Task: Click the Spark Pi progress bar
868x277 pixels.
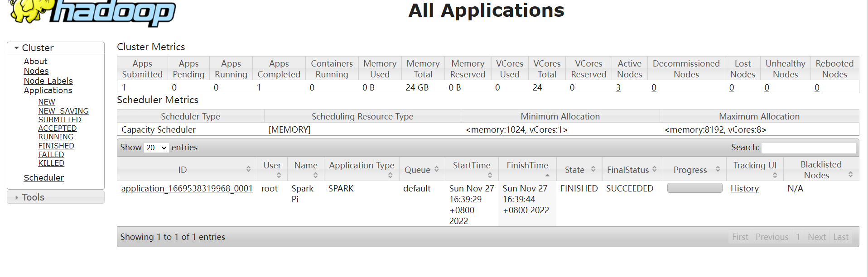Action: (694, 188)
